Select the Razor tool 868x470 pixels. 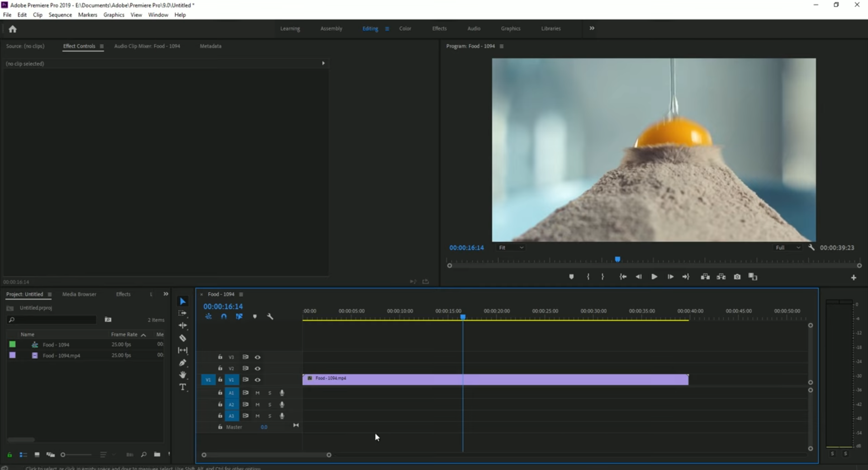point(183,338)
